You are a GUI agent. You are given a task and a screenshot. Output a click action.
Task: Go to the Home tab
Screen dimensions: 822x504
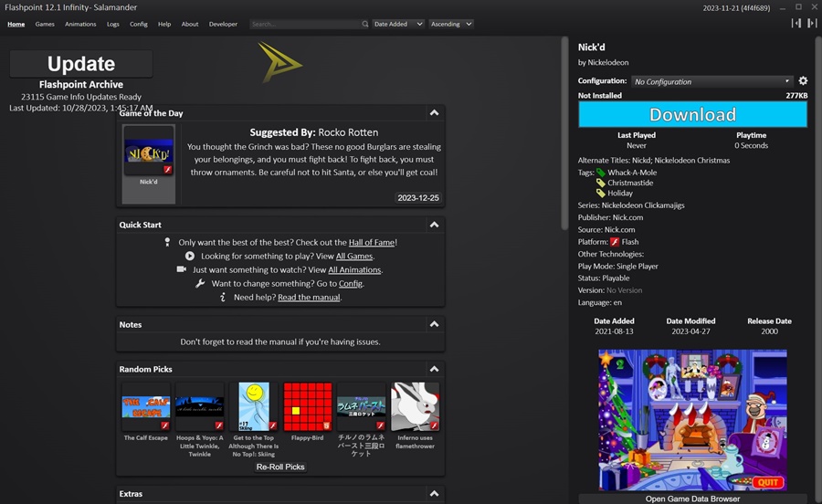click(x=16, y=24)
